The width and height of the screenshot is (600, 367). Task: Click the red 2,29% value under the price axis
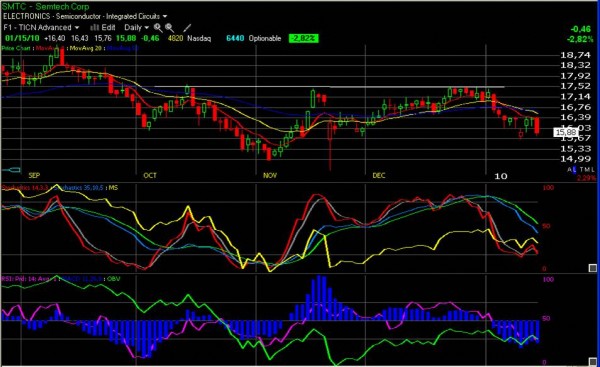coord(586,178)
